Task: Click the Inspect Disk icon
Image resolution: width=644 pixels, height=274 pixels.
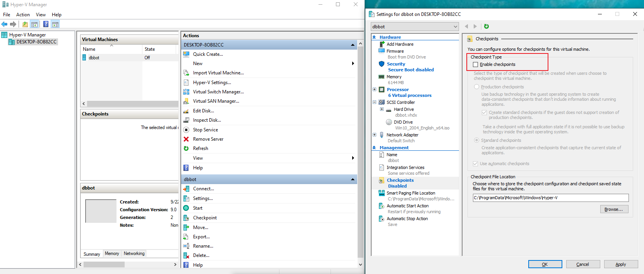Action: (186, 120)
